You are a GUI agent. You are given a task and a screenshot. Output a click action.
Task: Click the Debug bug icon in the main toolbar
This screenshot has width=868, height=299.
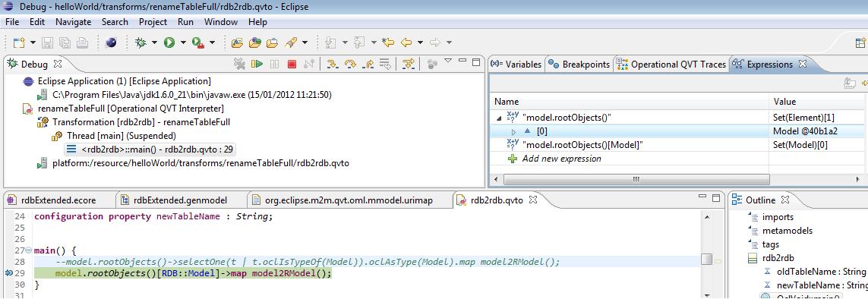tap(140, 42)
